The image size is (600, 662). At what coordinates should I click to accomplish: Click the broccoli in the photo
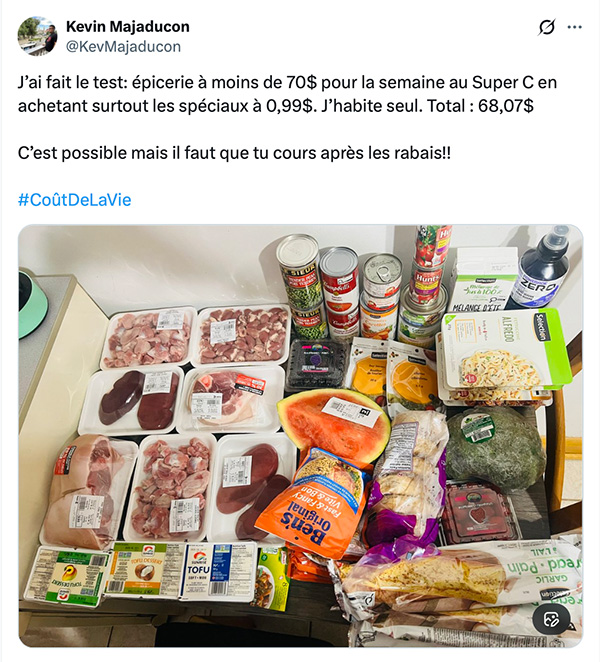494,447
